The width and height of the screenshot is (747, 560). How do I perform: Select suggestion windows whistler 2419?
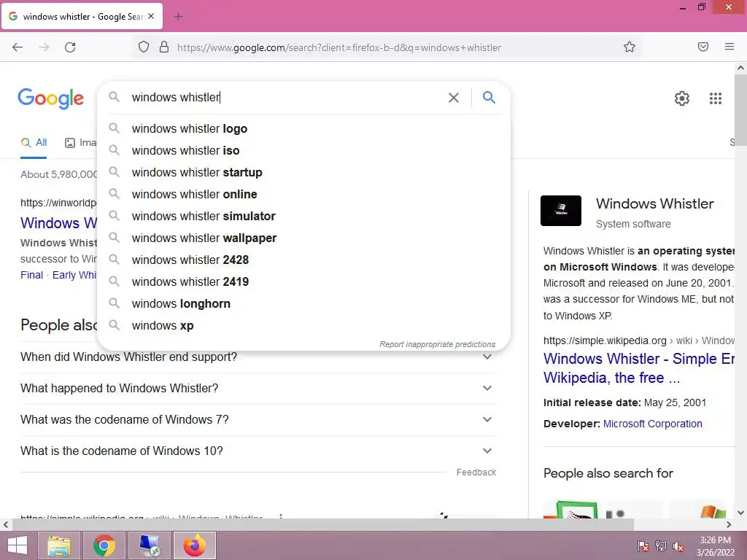(303, 282)
